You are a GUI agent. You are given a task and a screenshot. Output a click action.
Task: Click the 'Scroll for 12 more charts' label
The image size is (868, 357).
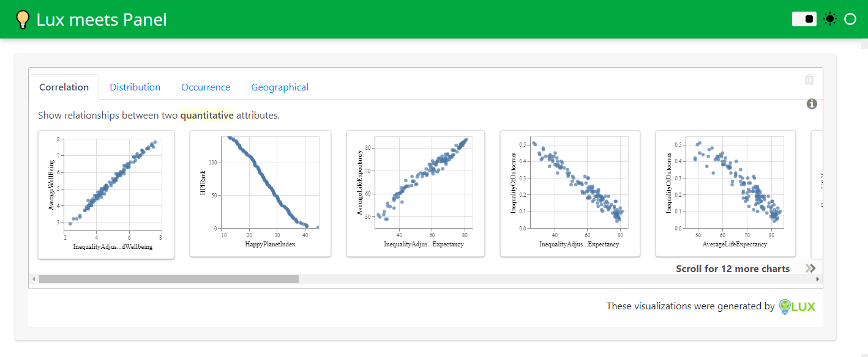click(732, 268)
